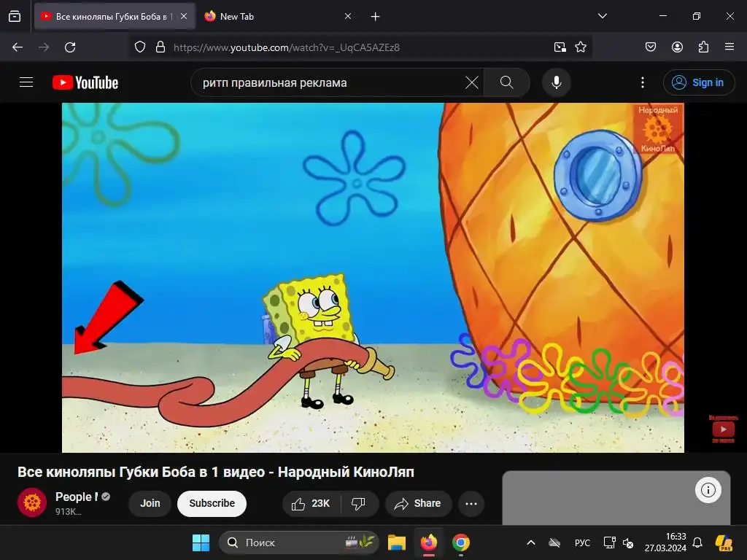Open the People channel avatar

pos(32,502)
